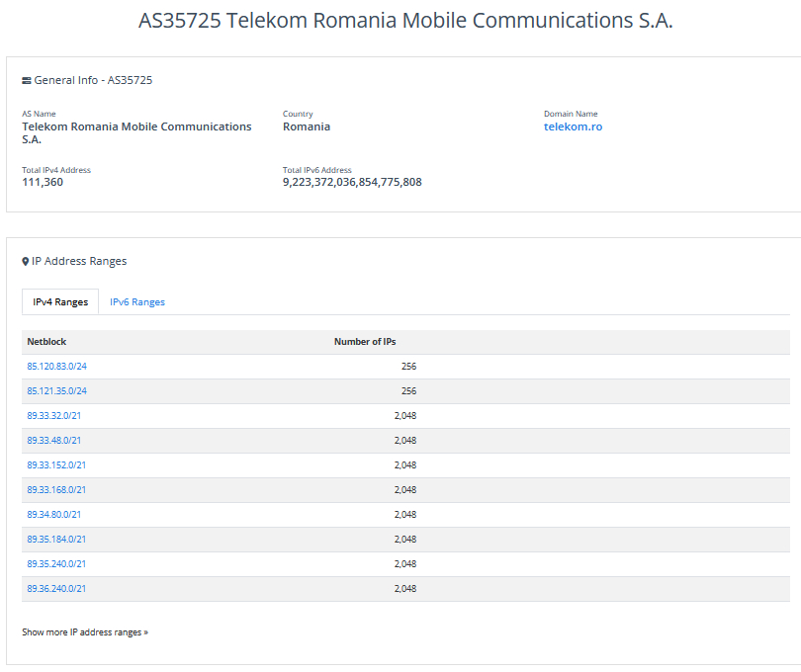Open netblock 89.33.168.0/21

(56, 490)
